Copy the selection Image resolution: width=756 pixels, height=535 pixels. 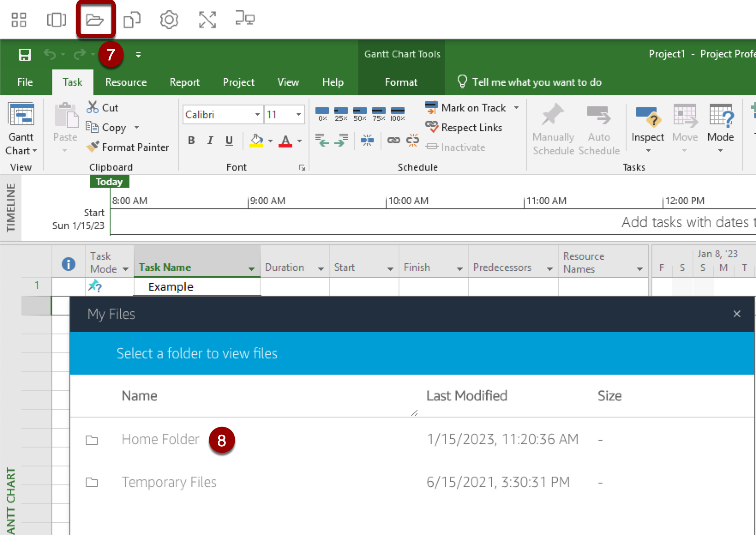pos(106,127)
